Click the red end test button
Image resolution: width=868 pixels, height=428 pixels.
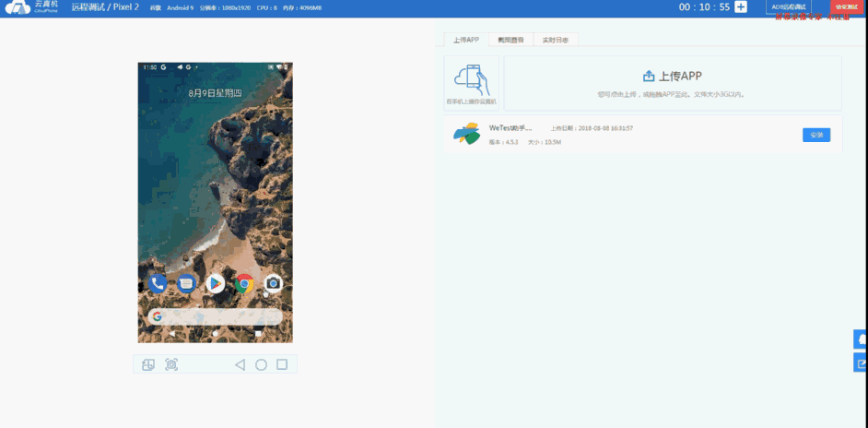847,6
